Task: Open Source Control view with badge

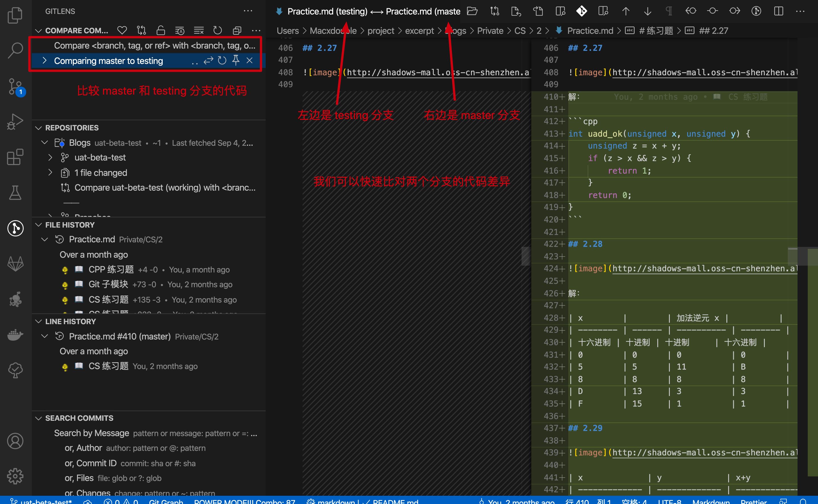Action: coord(15,86)
